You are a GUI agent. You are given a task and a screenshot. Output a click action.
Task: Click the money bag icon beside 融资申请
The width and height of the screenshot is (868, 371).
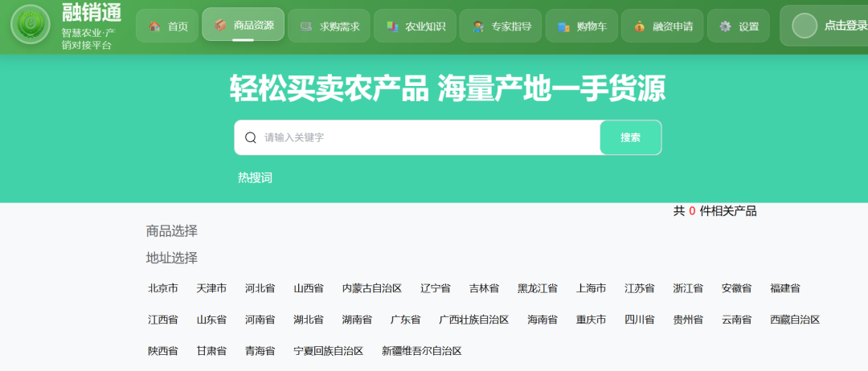pos(640,26)
